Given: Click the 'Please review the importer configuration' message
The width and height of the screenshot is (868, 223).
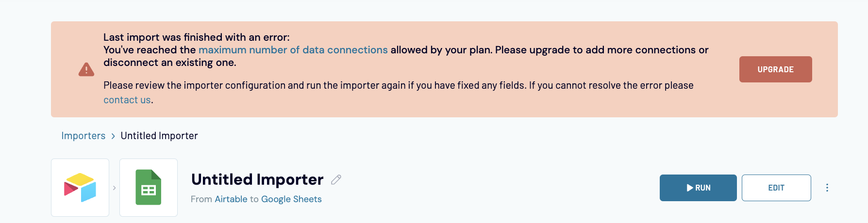Looking at the screenshot, I should (398, 85).
